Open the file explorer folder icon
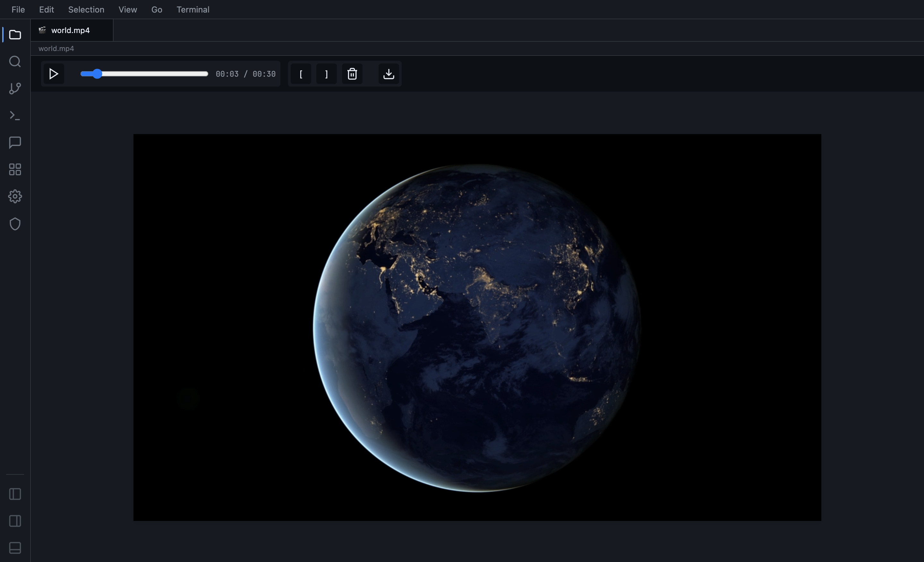The image size is (924, 562). click(15, 35)
